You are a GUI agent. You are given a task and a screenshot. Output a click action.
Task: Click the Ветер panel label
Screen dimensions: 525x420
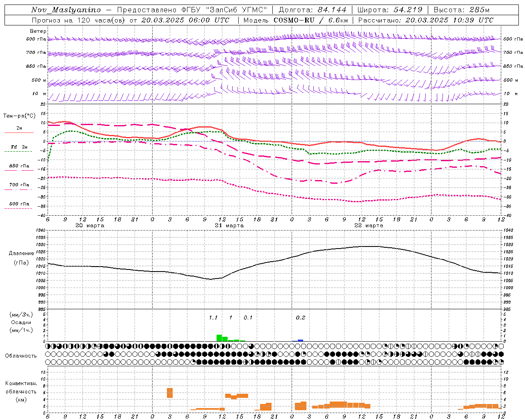click(38, 31)
